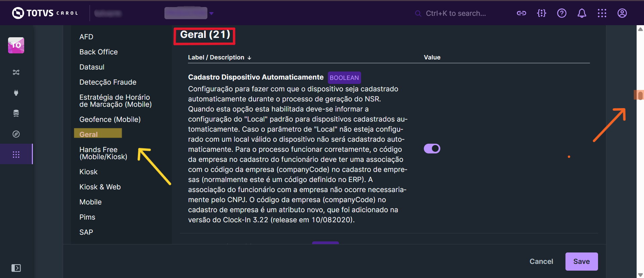
Task: Open the link icon in top bar
Action: (521, 13)
